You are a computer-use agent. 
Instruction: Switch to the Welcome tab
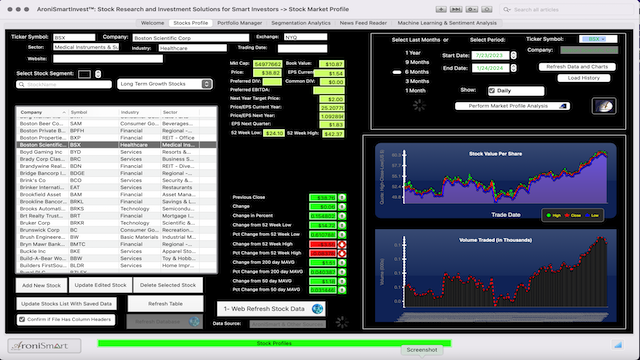[152, 23]
